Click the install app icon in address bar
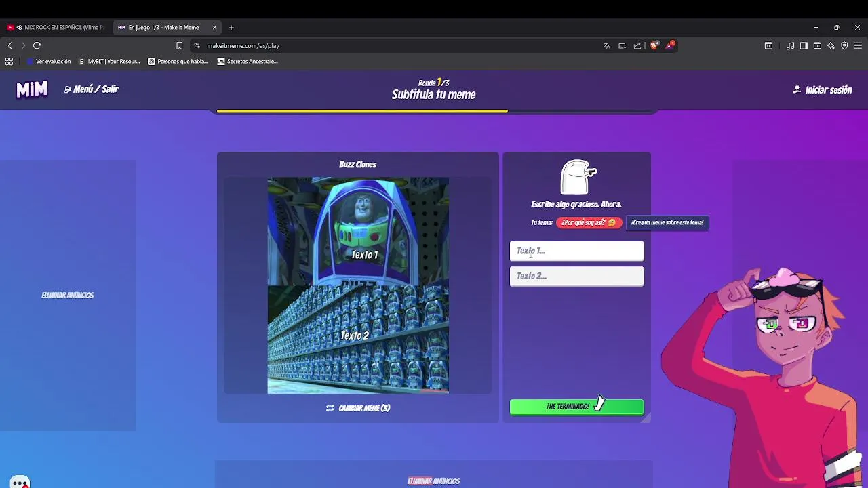The width and height of the screenshot is (868, 488). [x=622, y=45]
